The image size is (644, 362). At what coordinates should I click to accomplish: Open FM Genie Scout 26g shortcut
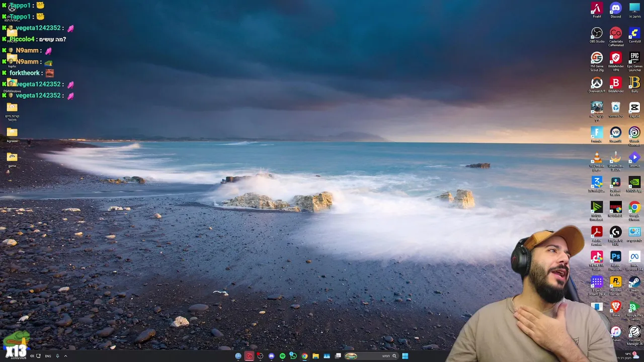[x=597, y=62]
